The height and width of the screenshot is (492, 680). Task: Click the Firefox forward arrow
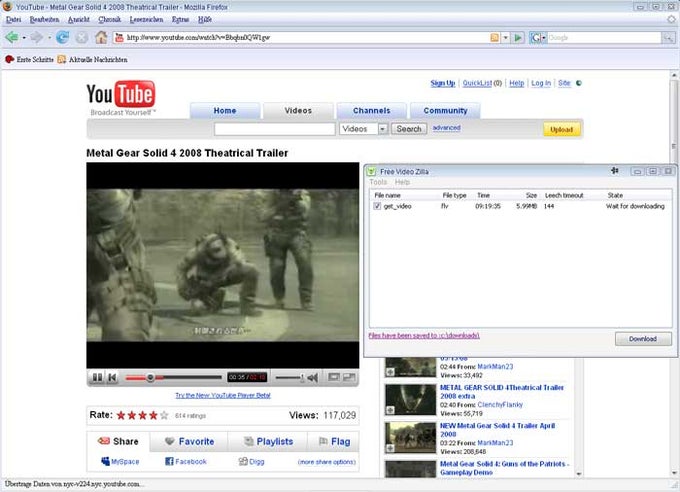pyautogui.click(x=36, y=37)
